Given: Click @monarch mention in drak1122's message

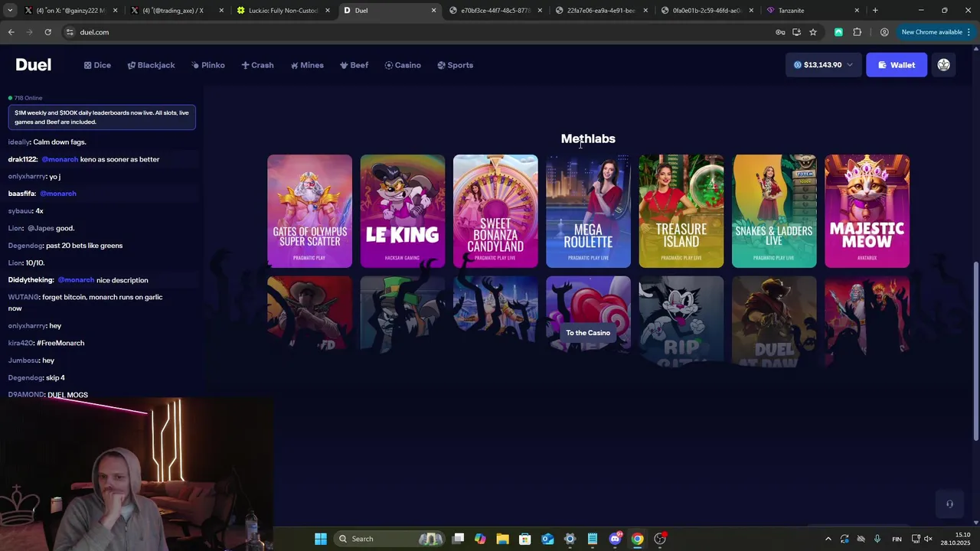Looking at the screenshot, I should [x=60, y=159].
